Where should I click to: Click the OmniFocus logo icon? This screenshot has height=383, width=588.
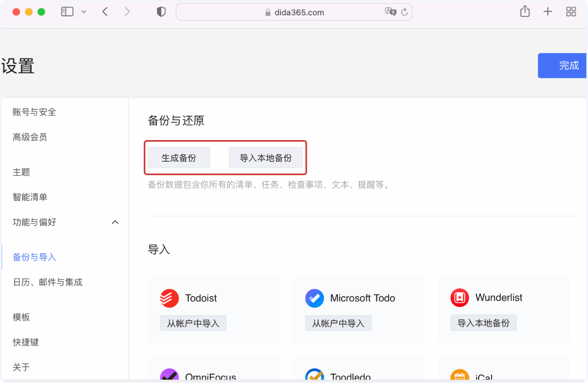pyautogui.click(x=169, y=374)
